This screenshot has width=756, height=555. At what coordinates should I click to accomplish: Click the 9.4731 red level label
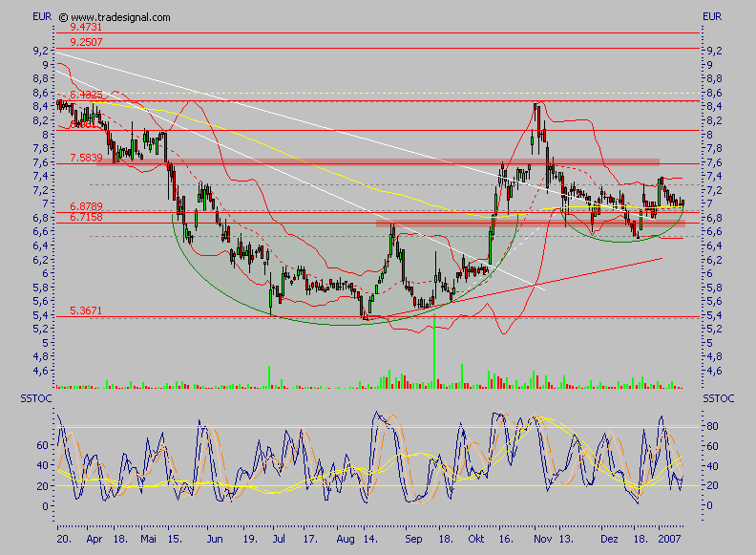coord(86,27)
